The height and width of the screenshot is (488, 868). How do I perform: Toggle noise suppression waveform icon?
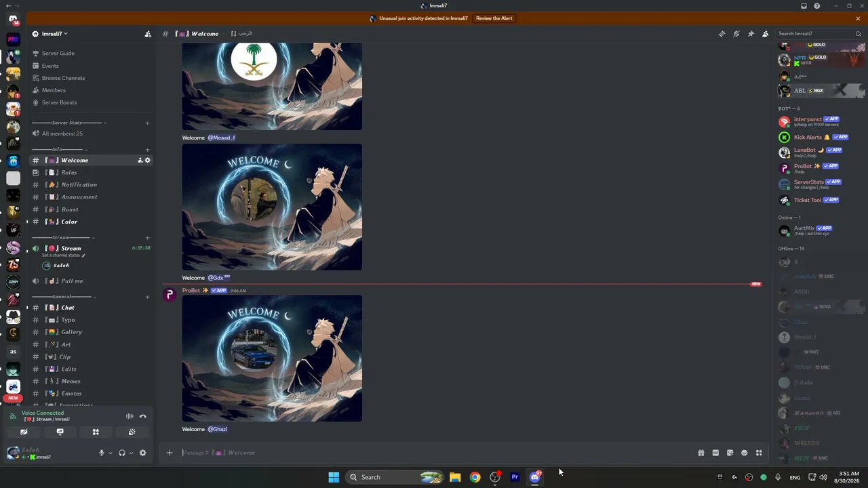tap(130, 416)
